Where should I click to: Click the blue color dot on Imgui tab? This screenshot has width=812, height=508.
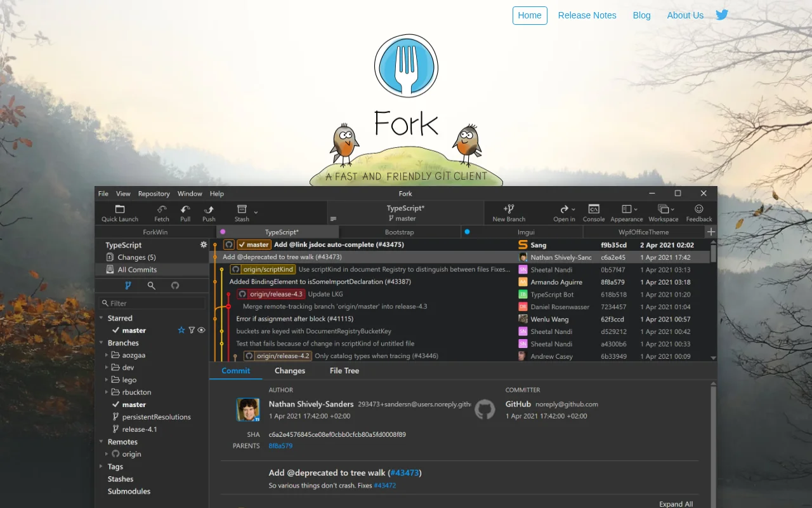click(x=468, y=232)
